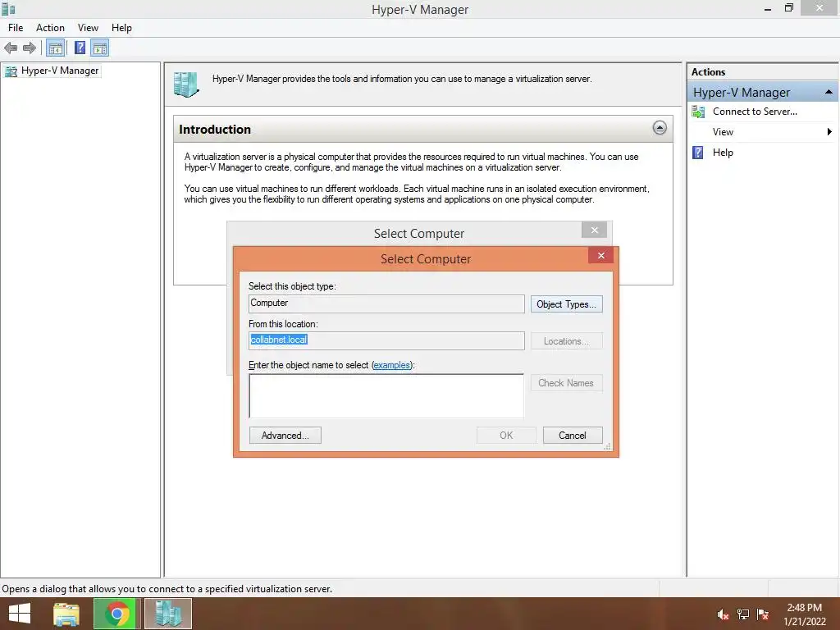
Task: Open the File menu
Action: (x=16, y=28)
